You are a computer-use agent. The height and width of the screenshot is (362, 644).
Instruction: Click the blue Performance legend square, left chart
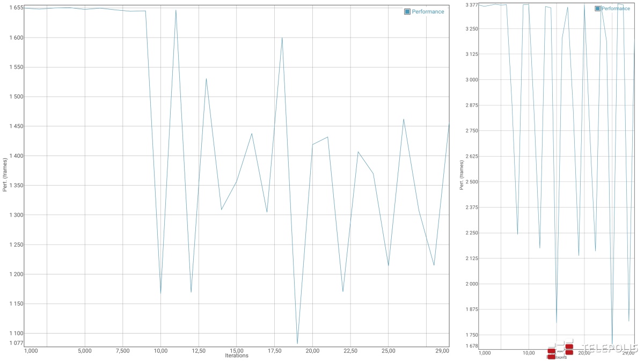click(407, 11)
